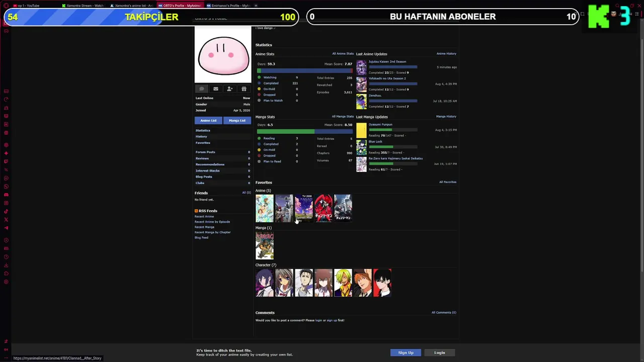Open the Forum Posts link
644x362 pixels.
[205, 152]
